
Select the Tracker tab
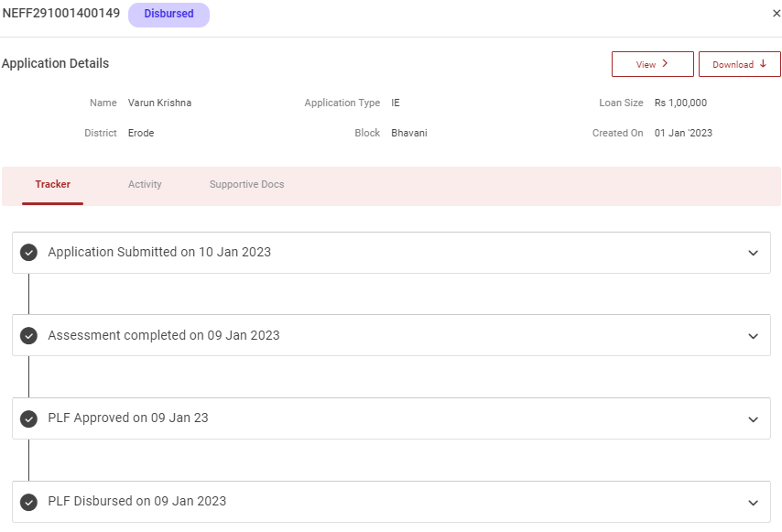coord(52,185)
